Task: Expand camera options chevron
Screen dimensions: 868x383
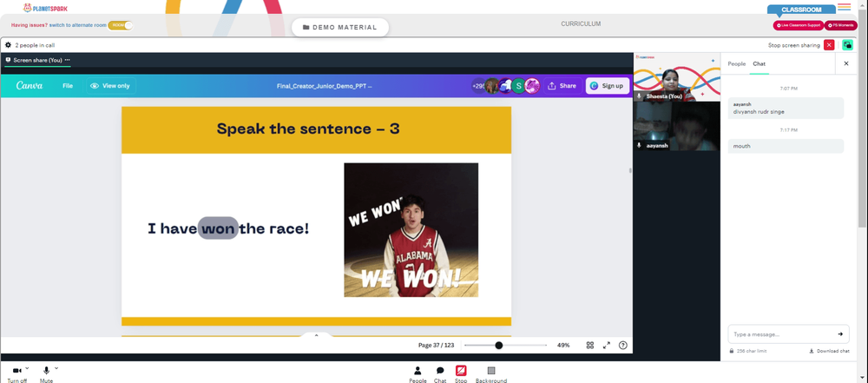Action: [27, 368]
